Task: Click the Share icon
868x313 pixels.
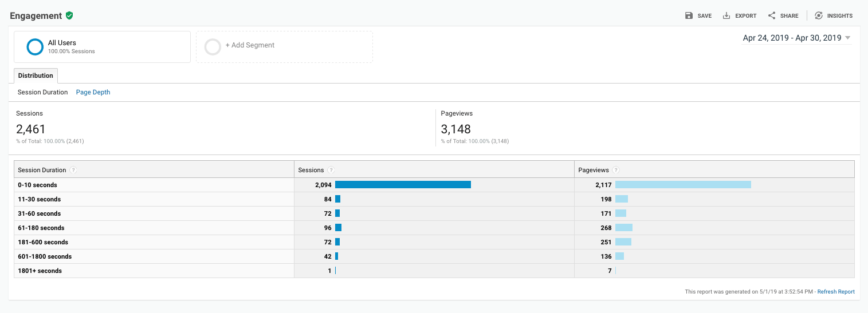Action: click(x=772, y=15)
